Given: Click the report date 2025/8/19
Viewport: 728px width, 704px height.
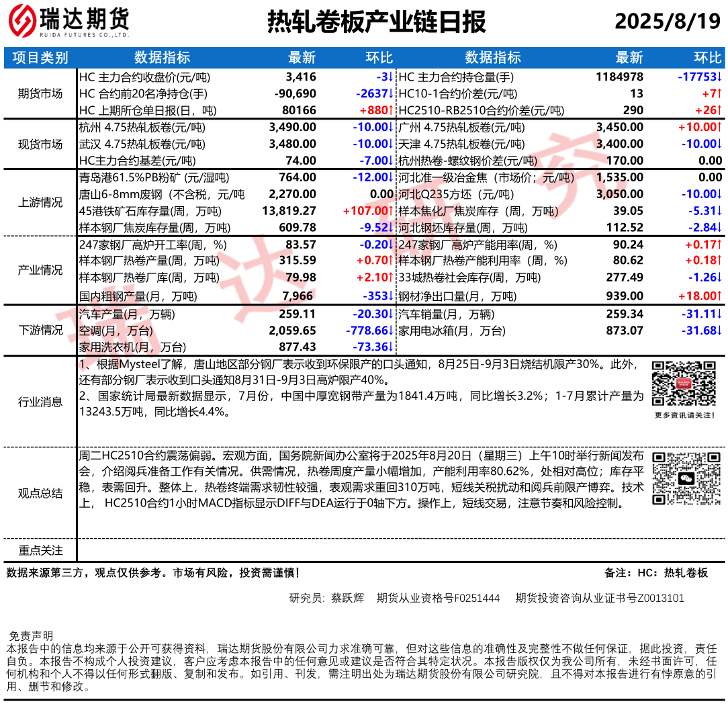Looking at the screenshot, I should pos(667,22).
